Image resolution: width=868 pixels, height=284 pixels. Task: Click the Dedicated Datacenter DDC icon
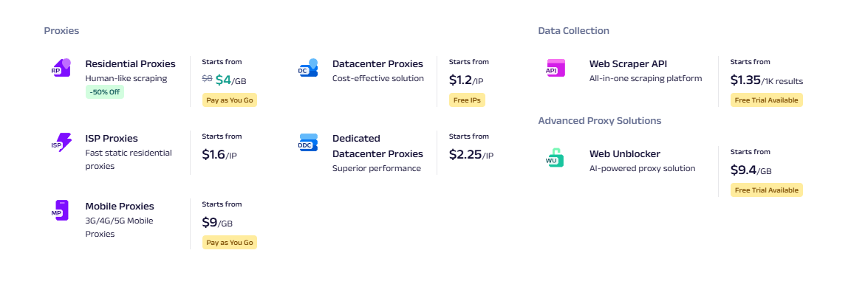(308, 142)
